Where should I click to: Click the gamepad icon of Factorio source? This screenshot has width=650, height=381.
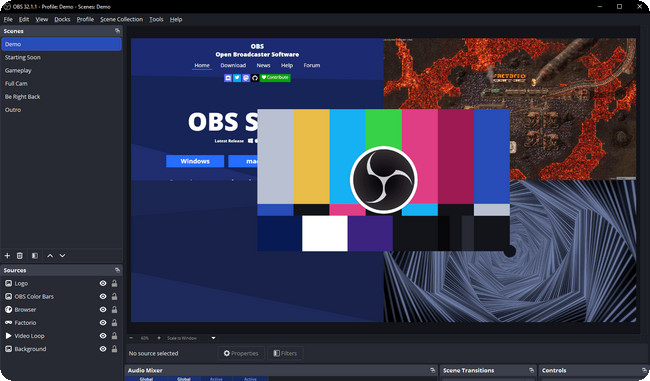click(x=8, y=323)
